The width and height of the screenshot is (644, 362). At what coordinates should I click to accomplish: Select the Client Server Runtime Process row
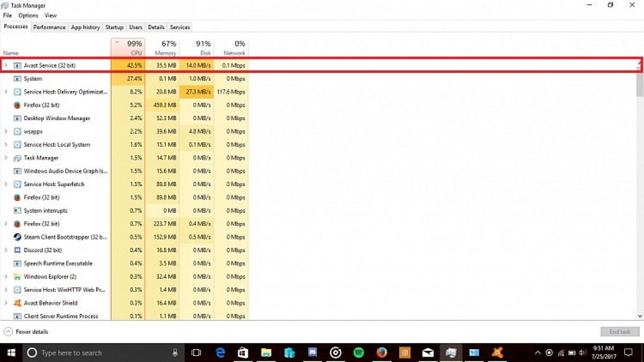pos(125,316)
